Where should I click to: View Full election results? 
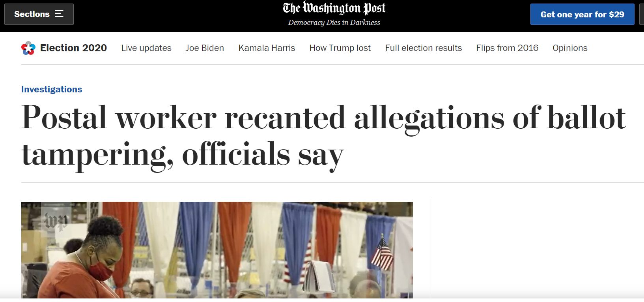tap(423, 48)
